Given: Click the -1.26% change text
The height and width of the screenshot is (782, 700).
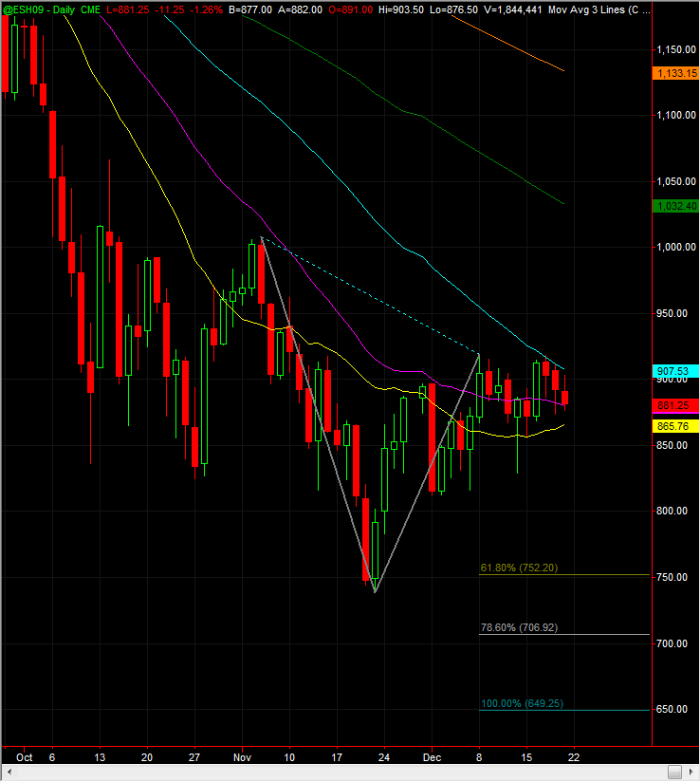Looking at the screenshot, I should 206,10.
